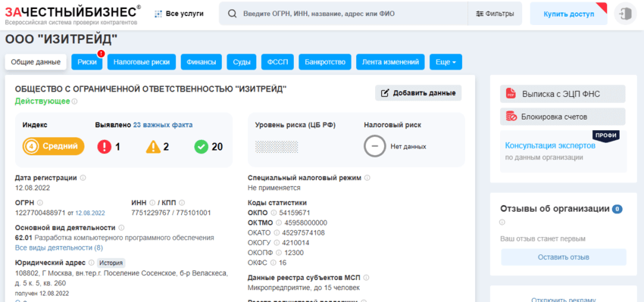Click Отключить рекламу link
The width and height of the screenshot is (644, 302).
[x=564, y=300]
